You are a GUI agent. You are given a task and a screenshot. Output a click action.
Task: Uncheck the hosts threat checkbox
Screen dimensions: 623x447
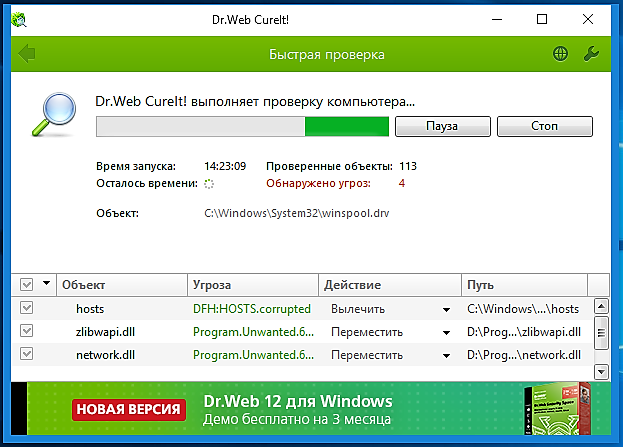pos(27,308)
